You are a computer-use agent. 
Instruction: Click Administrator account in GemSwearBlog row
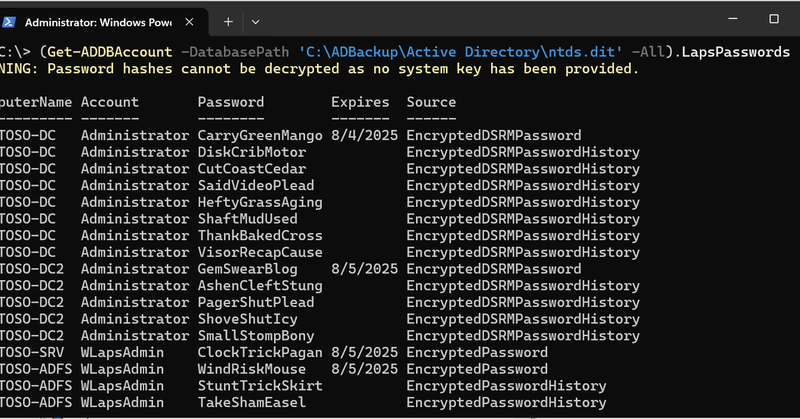135,269
